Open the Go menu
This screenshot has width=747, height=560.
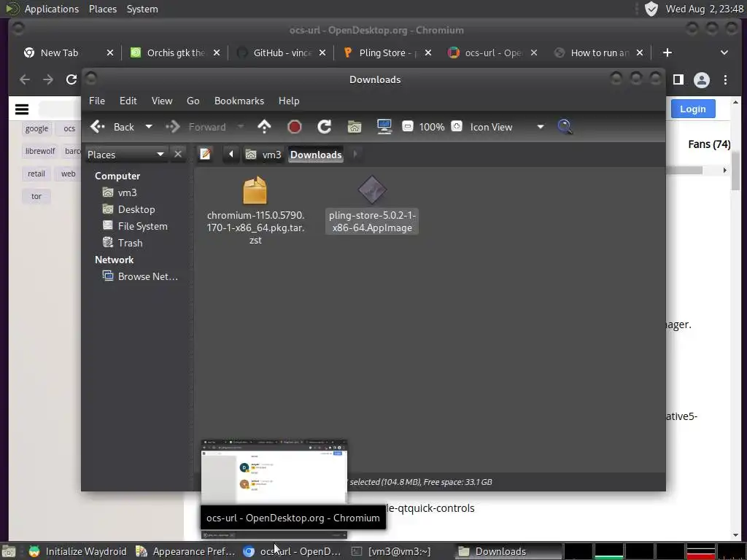coord(193,101)
